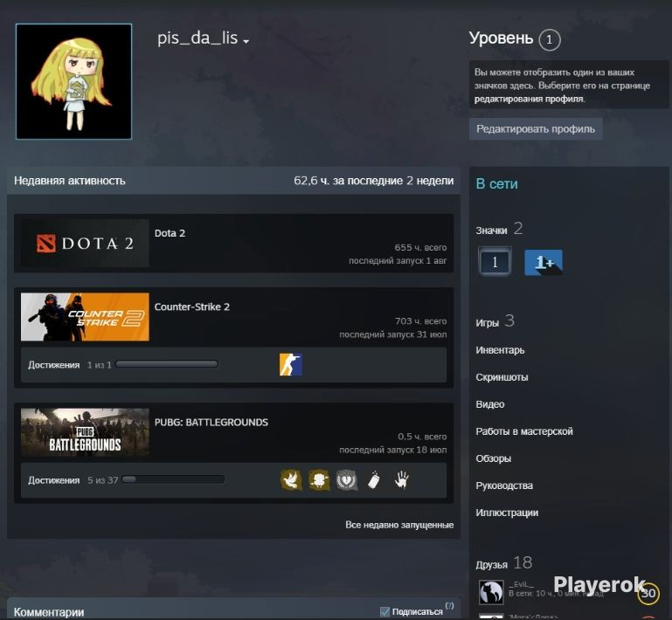Click the level 1 badge icon under Badges
This screenshot has width=672, height=620.
[x=495, y=262]
